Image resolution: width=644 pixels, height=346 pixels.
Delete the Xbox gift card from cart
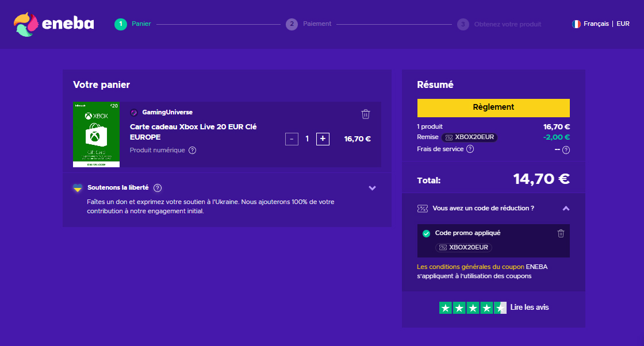pyautogui.click(x=366, y=114)
